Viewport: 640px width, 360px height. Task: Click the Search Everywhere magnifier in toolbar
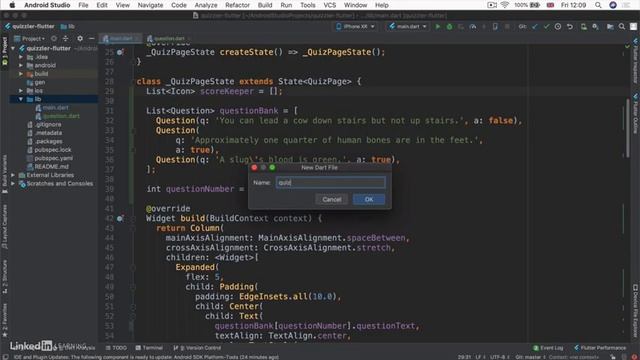pyautogui.click(x=622, y=27)
